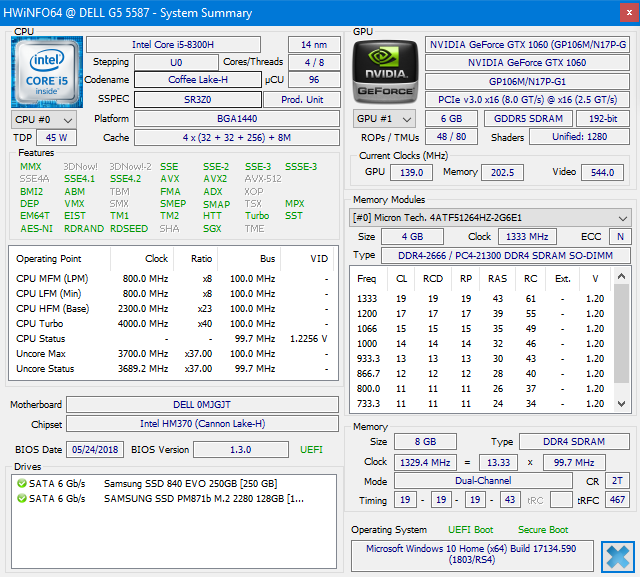This screenshot has width=640, height=577.
Task: Select the 1333 frequency timing row
Action: (x=482, y=299)
